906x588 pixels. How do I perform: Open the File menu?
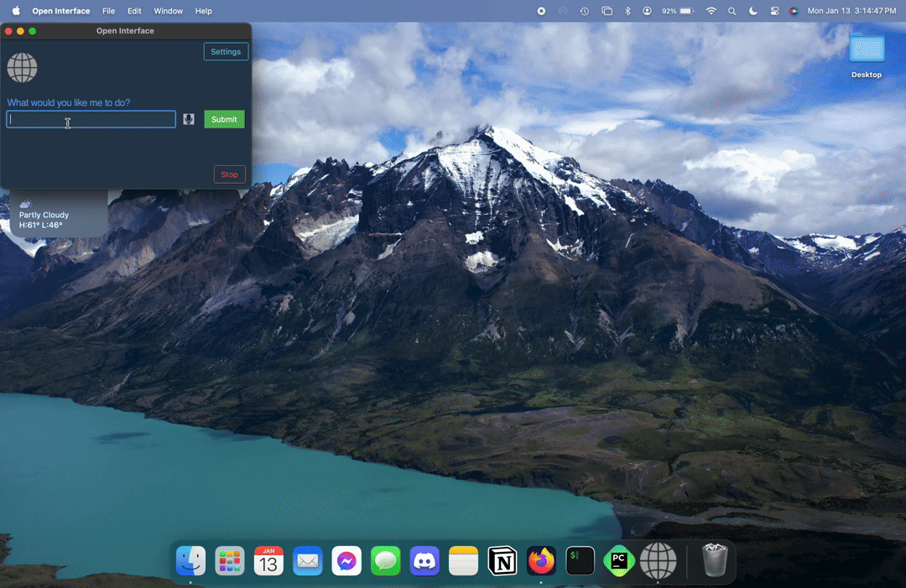[108, 11]
